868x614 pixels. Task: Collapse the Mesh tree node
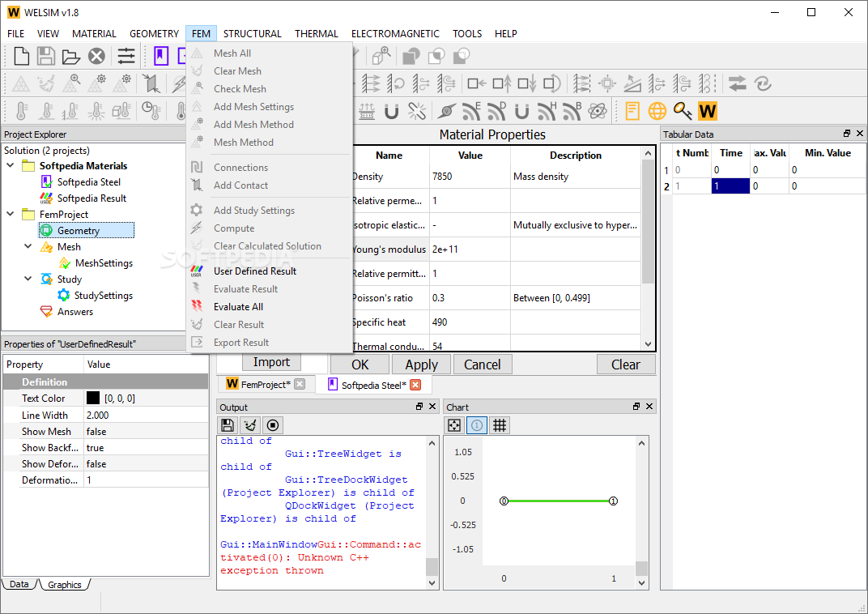pos(28,246)
